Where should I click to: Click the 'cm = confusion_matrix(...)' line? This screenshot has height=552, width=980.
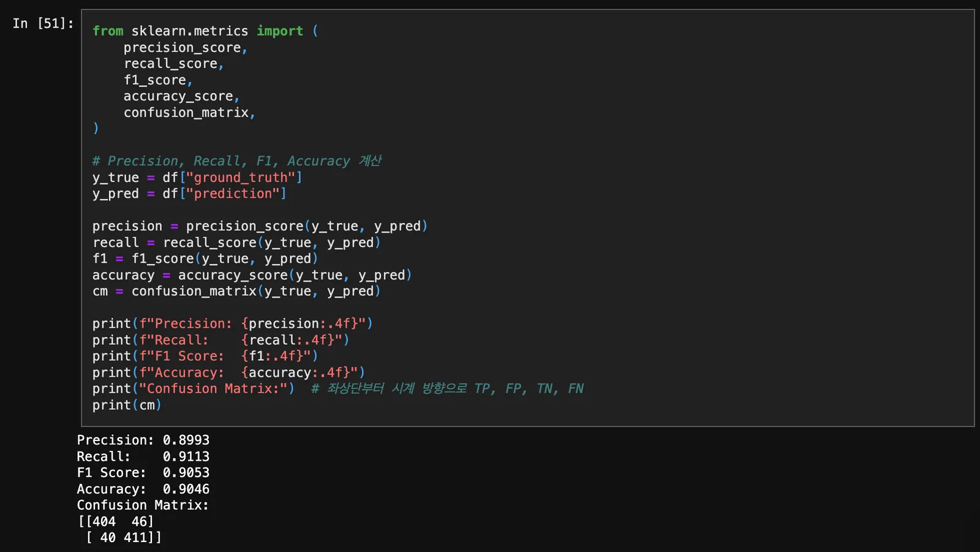[x=236, y=291]
